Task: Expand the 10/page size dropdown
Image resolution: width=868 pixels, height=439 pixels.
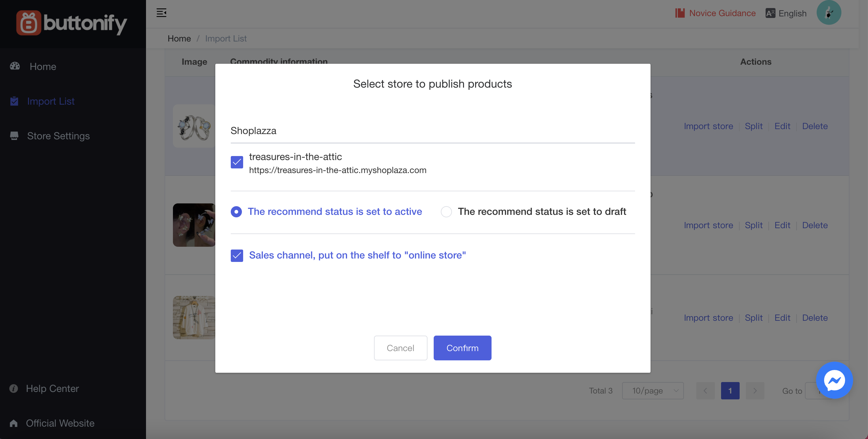Action: point(652,390)
